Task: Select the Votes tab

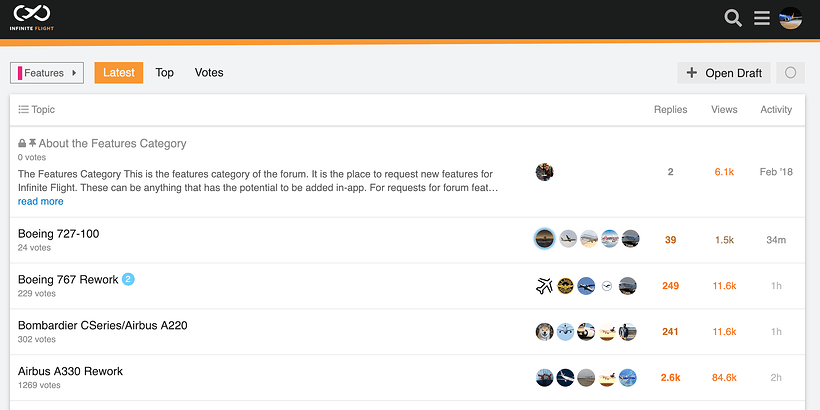Action: 209,73
